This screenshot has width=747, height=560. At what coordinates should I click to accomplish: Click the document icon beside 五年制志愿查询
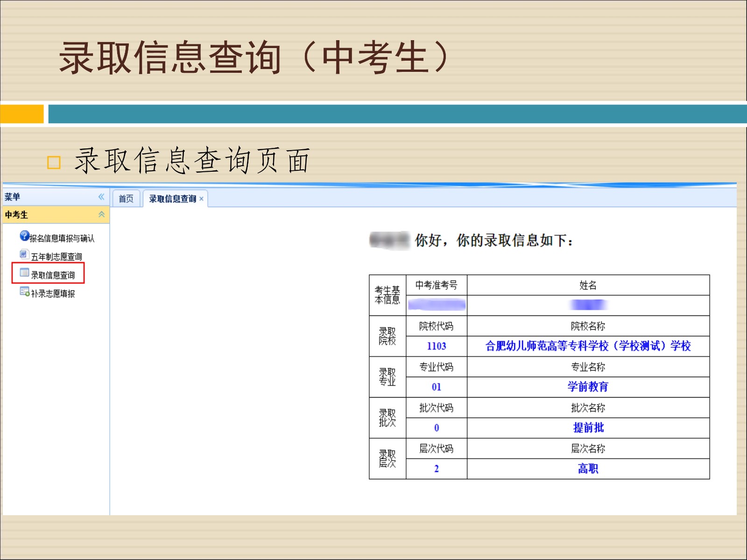24,254
